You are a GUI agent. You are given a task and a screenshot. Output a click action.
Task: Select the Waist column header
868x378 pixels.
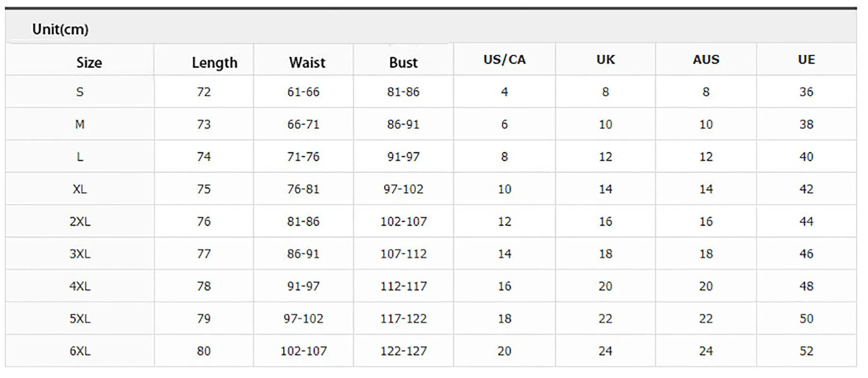click(x=307, y=62)
